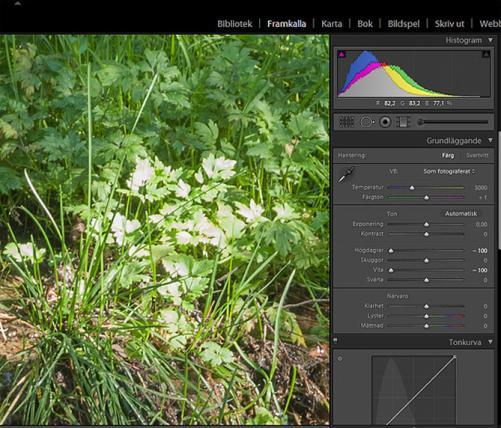Select the Crop Overlay tool
Image resolution: width=501 pixels, height=428 pixels.
346,122
